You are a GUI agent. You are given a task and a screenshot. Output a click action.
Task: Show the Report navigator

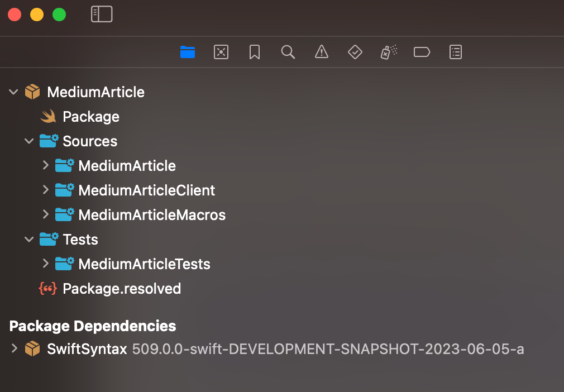point(456,52)
